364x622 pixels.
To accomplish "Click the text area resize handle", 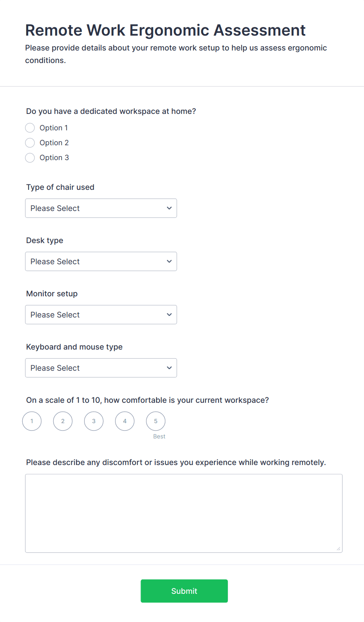I will click(x=339, y=549).
